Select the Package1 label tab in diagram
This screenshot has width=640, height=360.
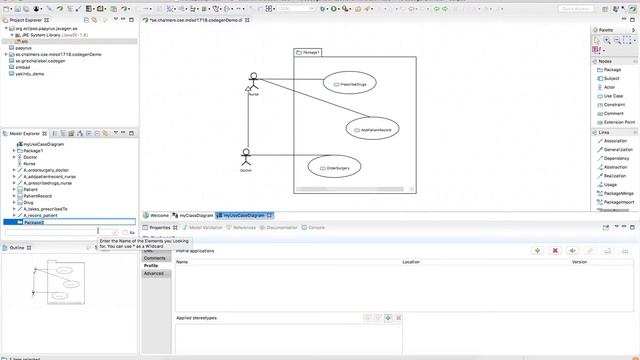(308, 53)
